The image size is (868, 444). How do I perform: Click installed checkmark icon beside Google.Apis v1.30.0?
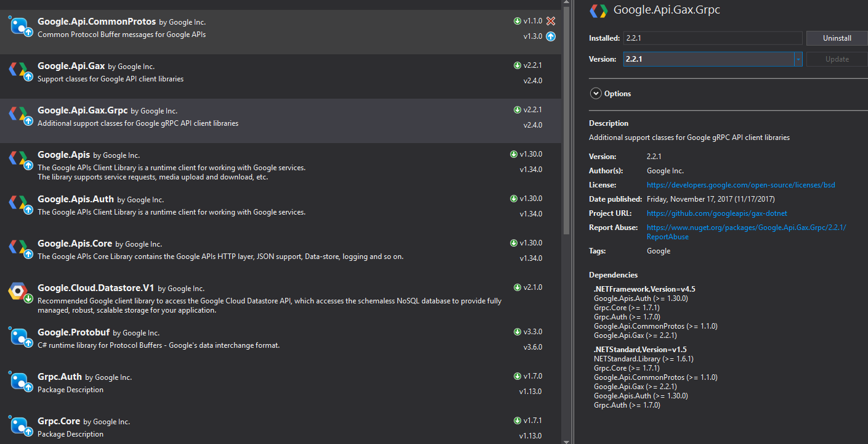pos(514,154)
